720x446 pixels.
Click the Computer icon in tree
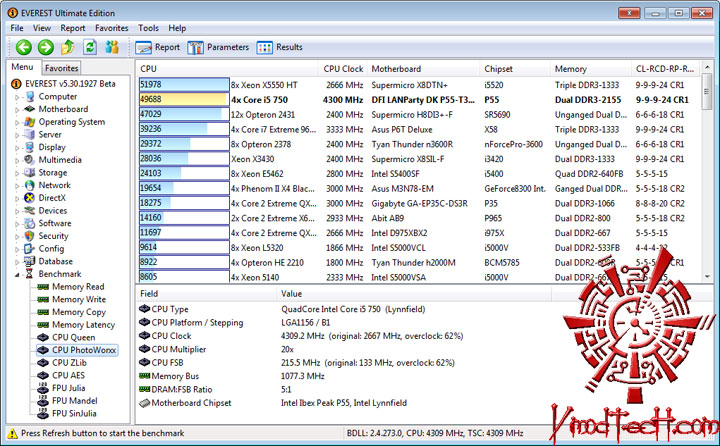[29, 96]
